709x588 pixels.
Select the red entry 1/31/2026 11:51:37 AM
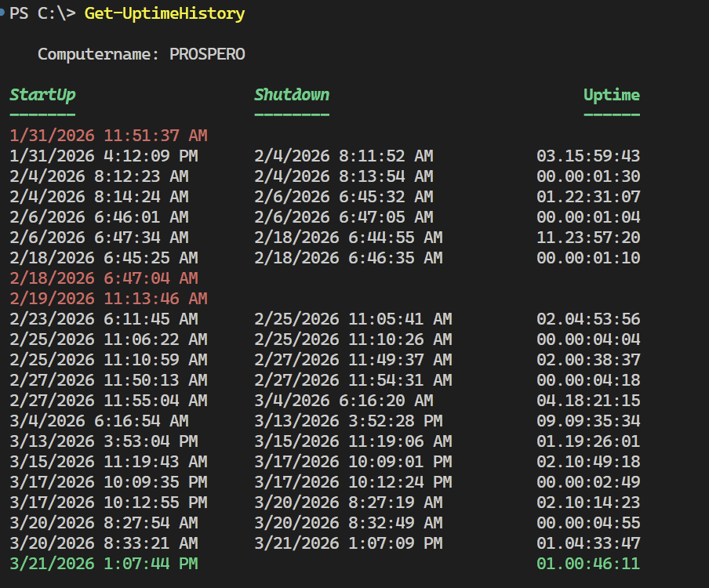click(x=107, y=135)
